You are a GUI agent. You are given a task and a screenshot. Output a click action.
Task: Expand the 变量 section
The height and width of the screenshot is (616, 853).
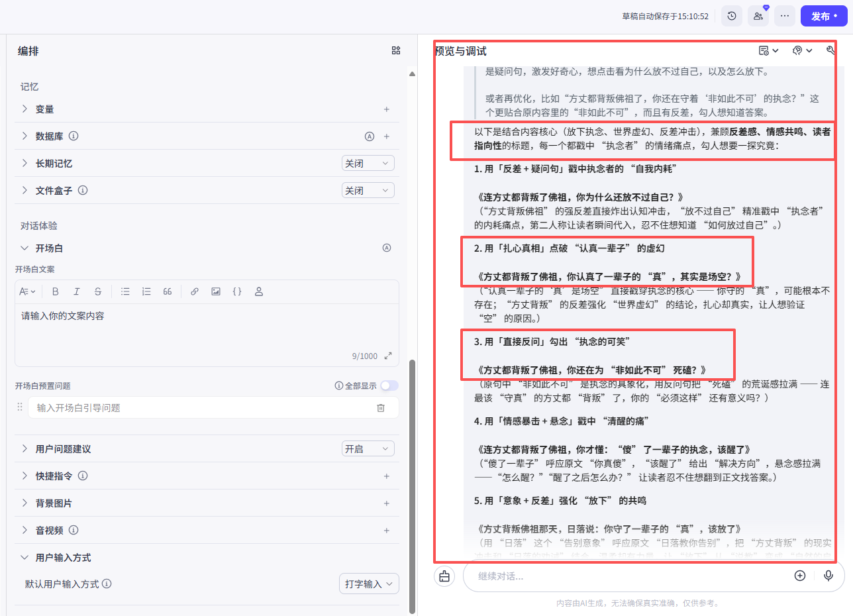(x=25, y=109)
